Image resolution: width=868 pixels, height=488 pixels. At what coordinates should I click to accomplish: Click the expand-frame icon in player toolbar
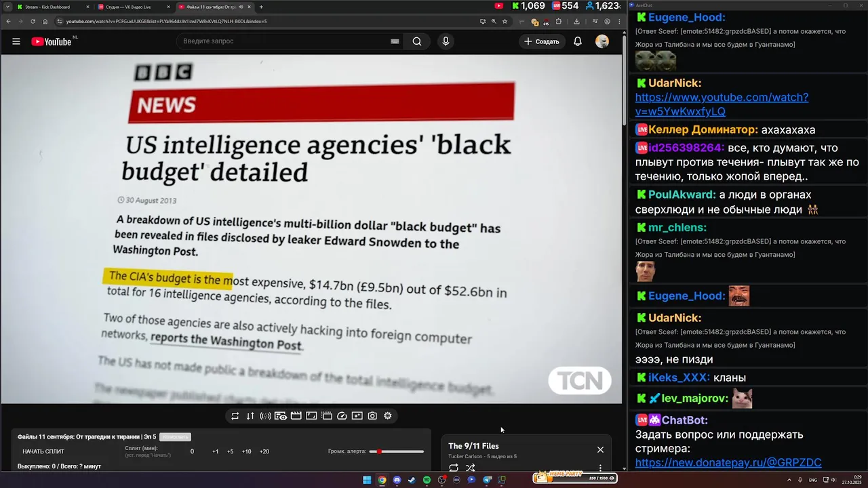(311, 416)
